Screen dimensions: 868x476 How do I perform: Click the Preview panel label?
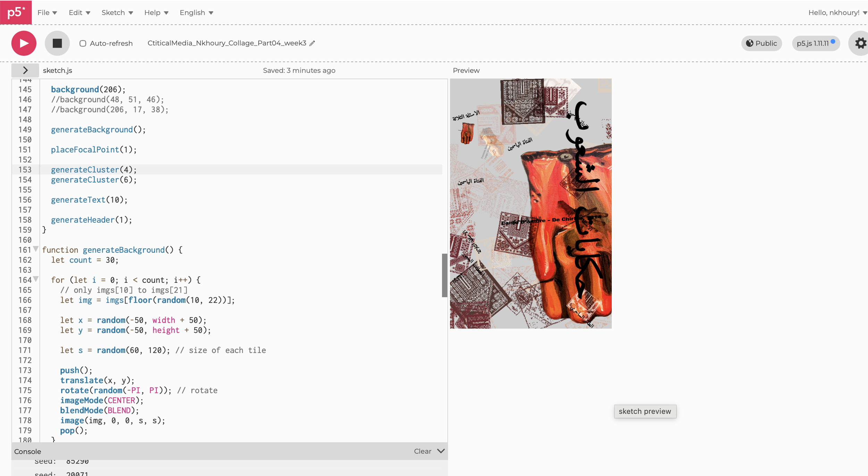pos(466,70)
